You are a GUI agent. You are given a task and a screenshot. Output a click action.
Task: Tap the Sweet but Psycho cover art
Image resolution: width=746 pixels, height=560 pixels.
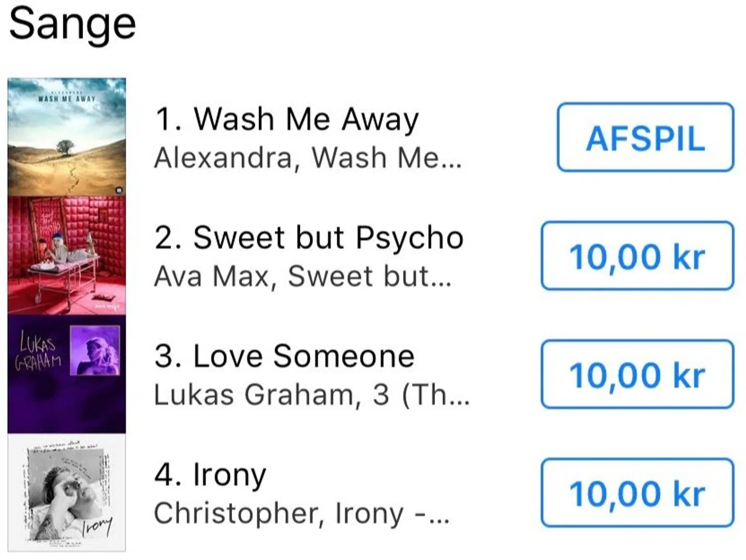tap(66, 255)
